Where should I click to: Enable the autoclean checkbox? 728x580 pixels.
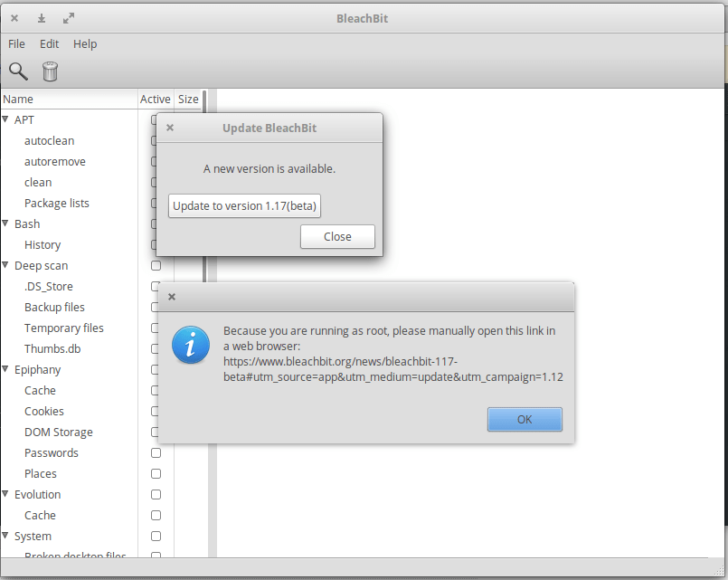tap(156, 140)
